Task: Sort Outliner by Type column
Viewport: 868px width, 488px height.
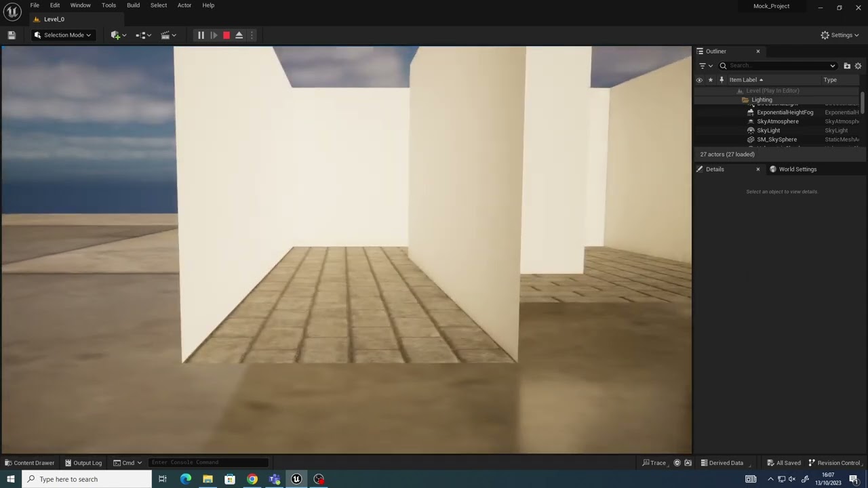Action: click(x=830, y=80)
